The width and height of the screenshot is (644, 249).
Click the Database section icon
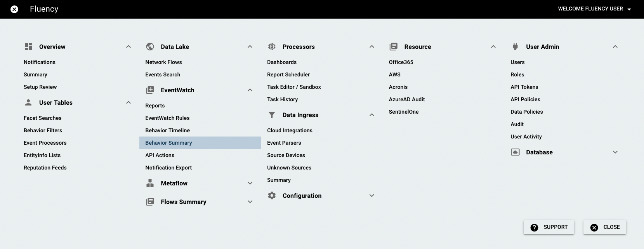[x=515, y=152]
